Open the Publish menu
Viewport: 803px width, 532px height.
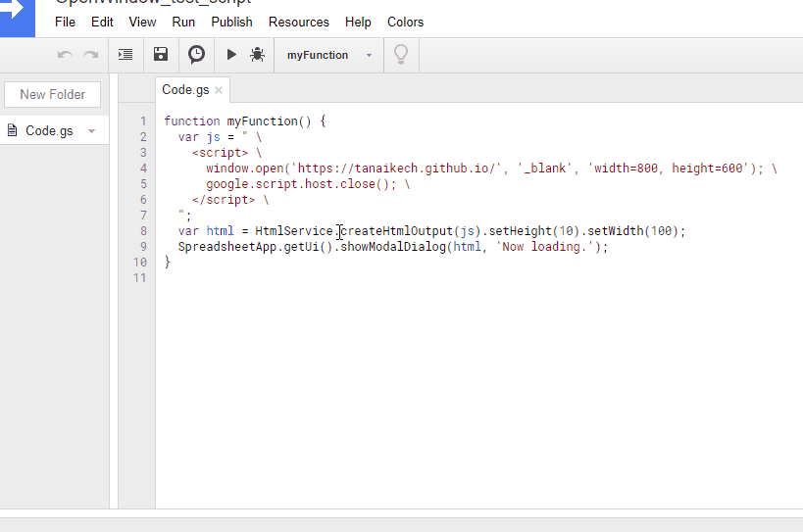231,22
